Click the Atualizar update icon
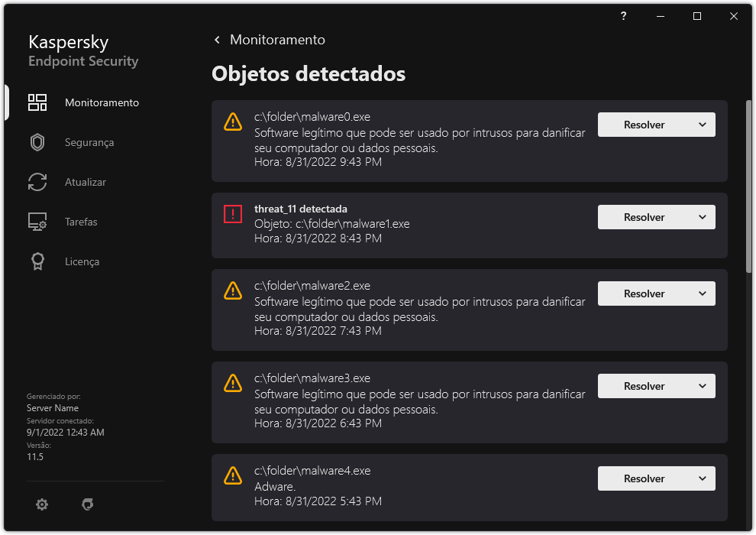Viewport: 756px width, 535px height. point(37,181)
